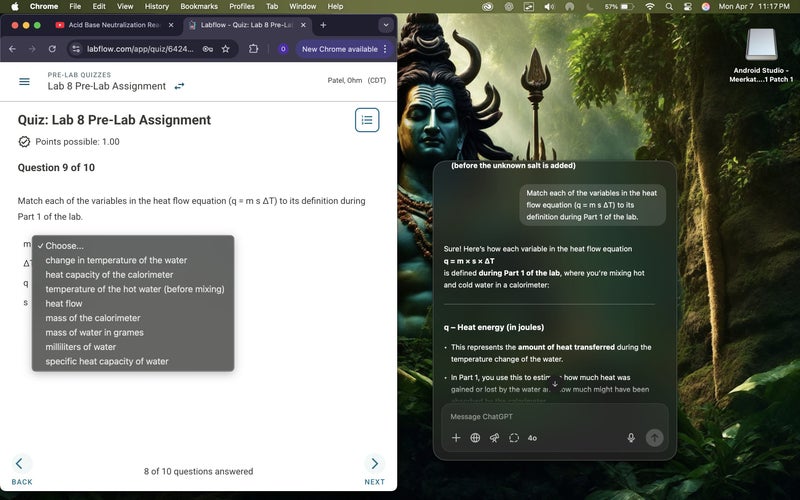Open the quiz question list icon
Viewport: 800px width, 500px height.
(367, 120)
